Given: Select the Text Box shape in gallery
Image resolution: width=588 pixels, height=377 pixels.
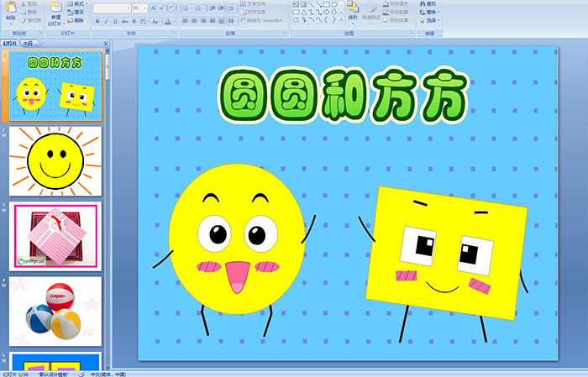Looking at the screenshot, I should click(296, 4).
